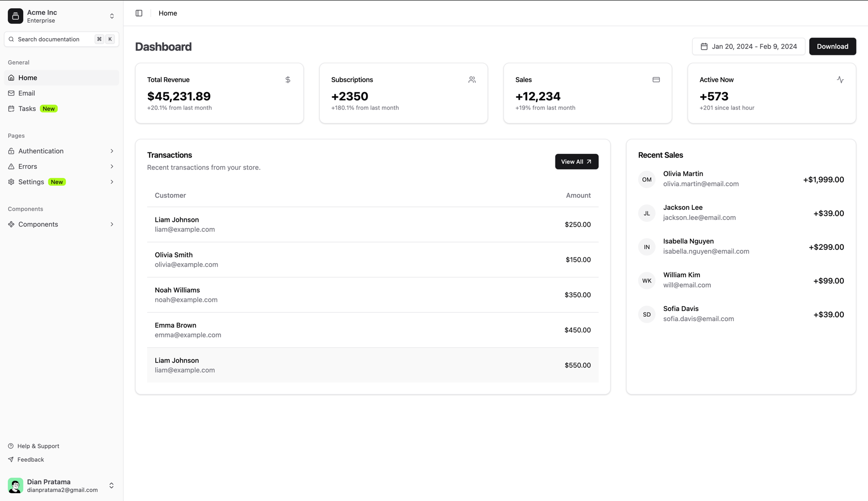Screen dimensions: 868x501
Task: Click Olivia Martin's avatar in Recent Sales
Action: 646,179
